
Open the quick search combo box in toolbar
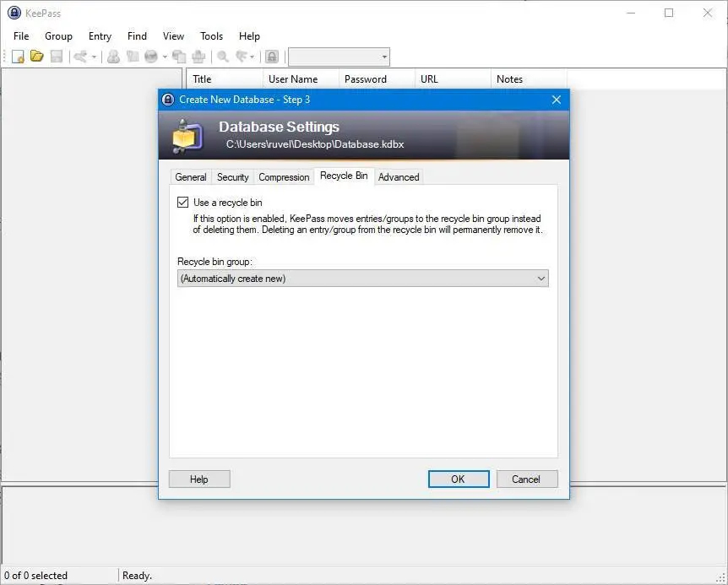(x=339, y=57)
